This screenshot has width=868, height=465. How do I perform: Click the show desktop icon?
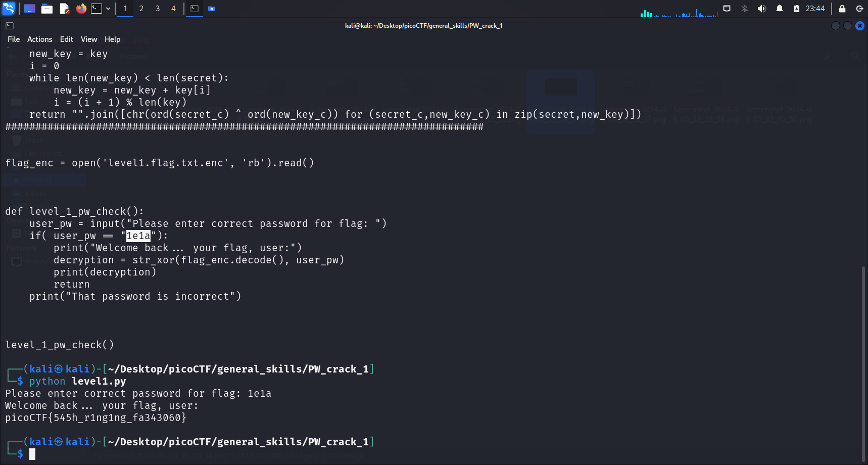pyautogui.click(x=30, y=9)
